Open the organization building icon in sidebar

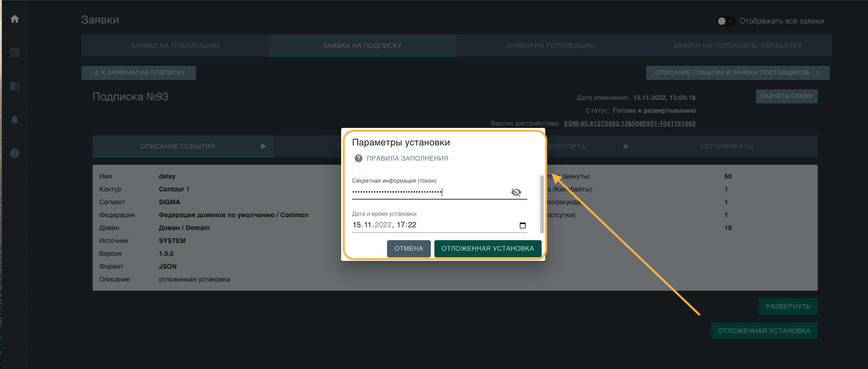coord(15,86)
